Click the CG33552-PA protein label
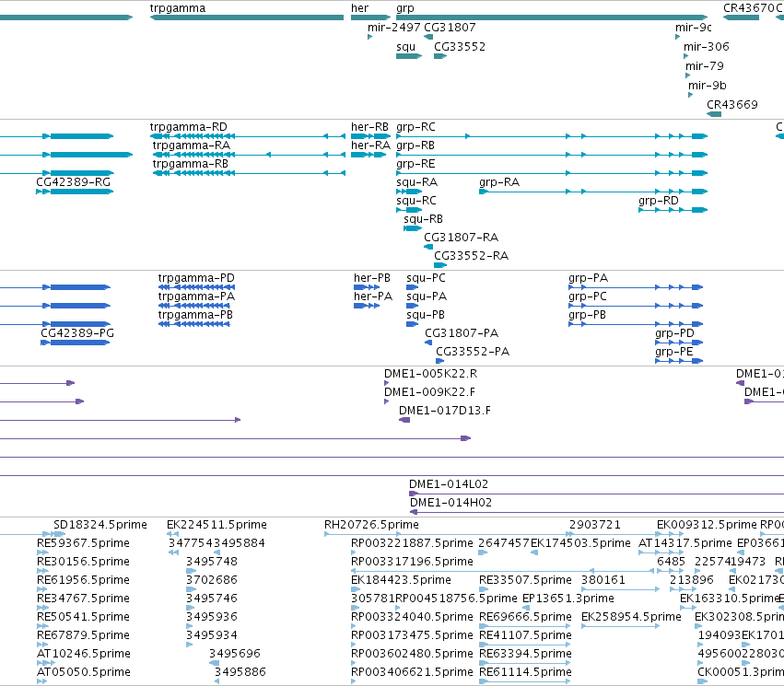Image resolution: width=784 pixels, height=686 pixels. (x=473, y=351)
